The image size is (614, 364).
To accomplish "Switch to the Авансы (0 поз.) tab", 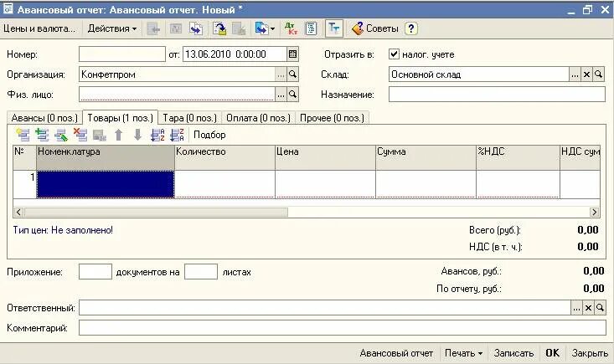I will pos(44,118).
